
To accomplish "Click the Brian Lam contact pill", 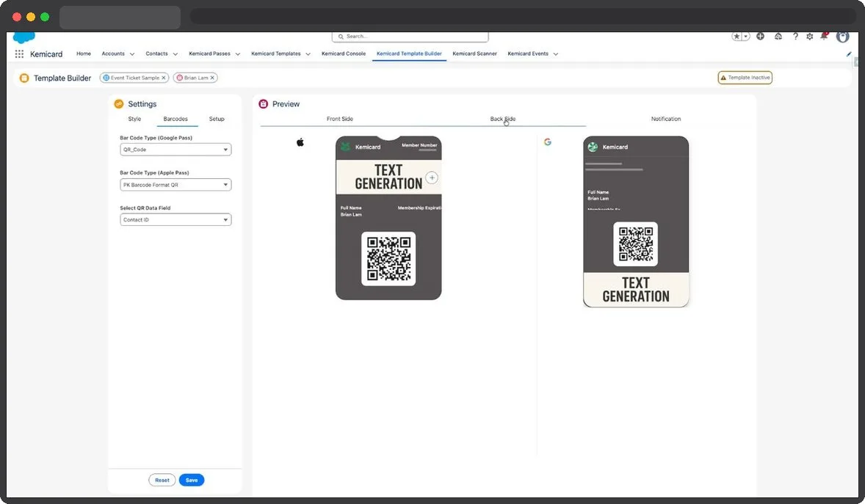I will (196, 78).
